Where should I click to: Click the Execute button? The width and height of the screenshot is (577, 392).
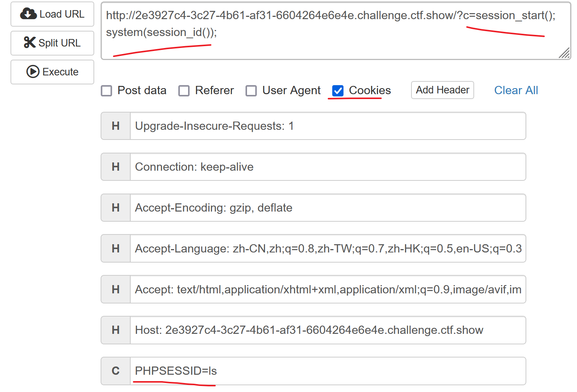click(x=52, y=72)
